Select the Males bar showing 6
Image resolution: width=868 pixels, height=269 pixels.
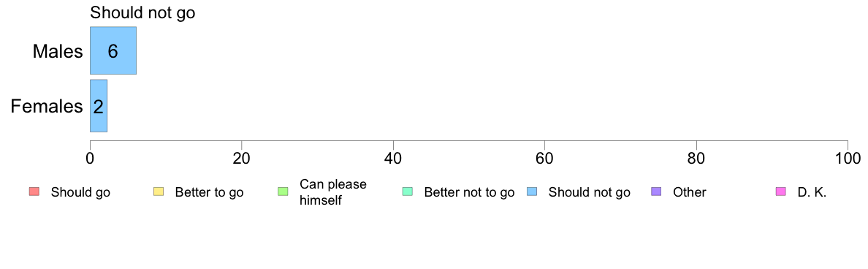coord(113,50)
